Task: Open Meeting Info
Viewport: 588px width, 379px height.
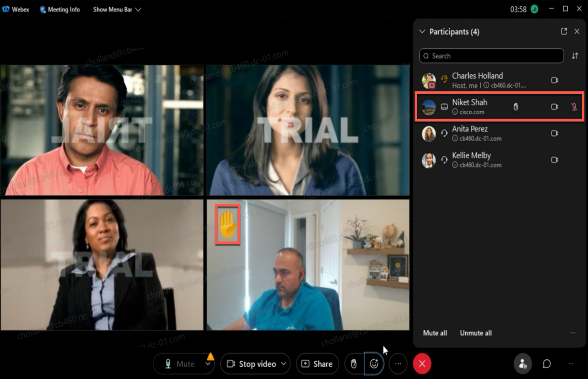Action: pyautogui.click(x=60, y=9)
